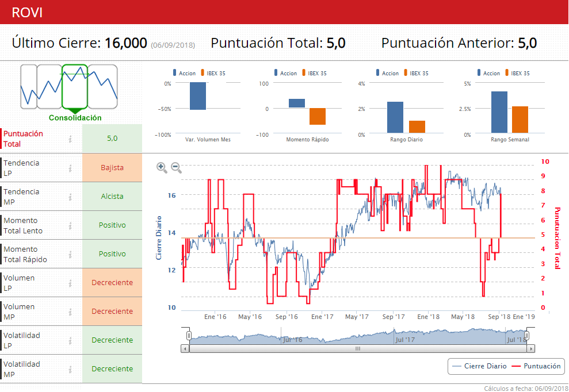Click the zoom out magnifier icon
The width and height of the screenshot is (569, 392).
(176, 167)
